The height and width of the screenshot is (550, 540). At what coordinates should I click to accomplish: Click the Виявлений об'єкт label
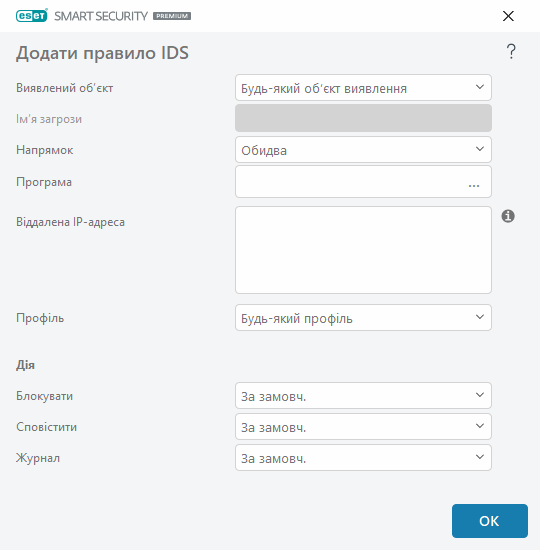point(65,88)
